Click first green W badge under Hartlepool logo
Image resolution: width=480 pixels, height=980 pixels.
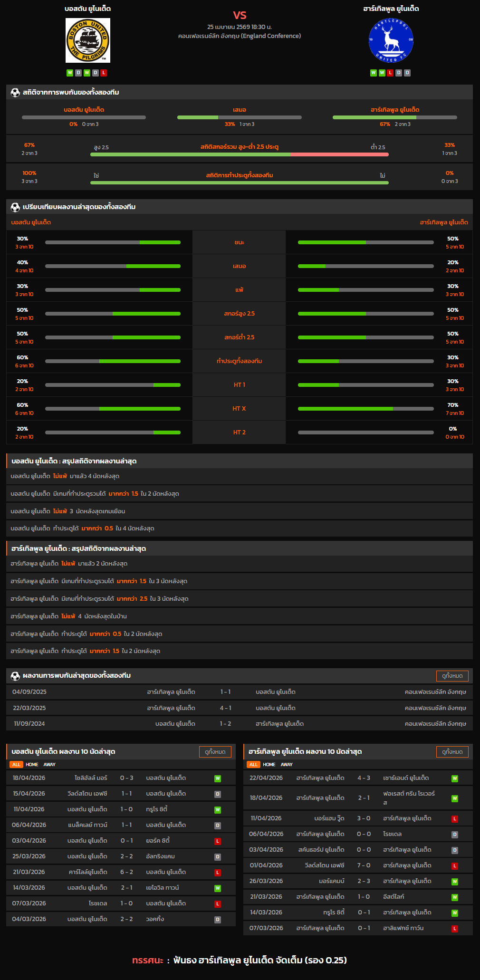coord(373,73)
